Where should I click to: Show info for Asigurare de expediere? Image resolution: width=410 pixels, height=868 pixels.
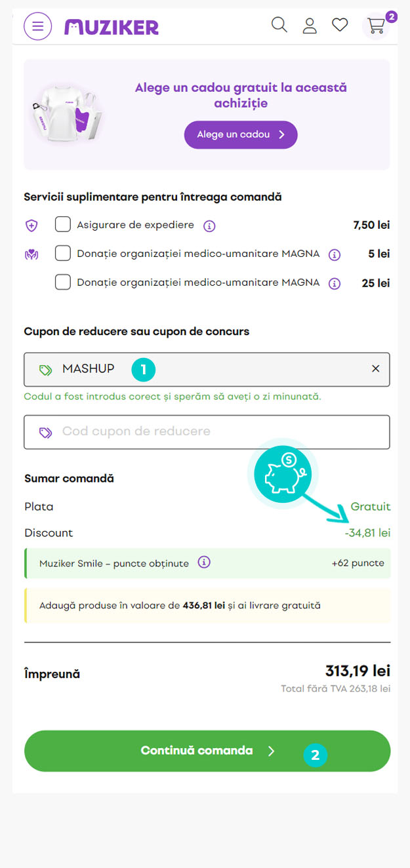tap(209, 226)
